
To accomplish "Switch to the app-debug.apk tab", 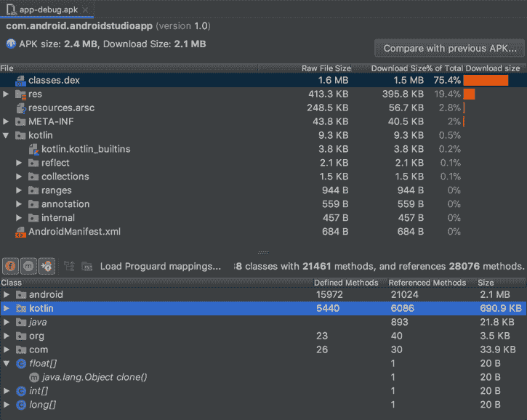I will [48, 9].
